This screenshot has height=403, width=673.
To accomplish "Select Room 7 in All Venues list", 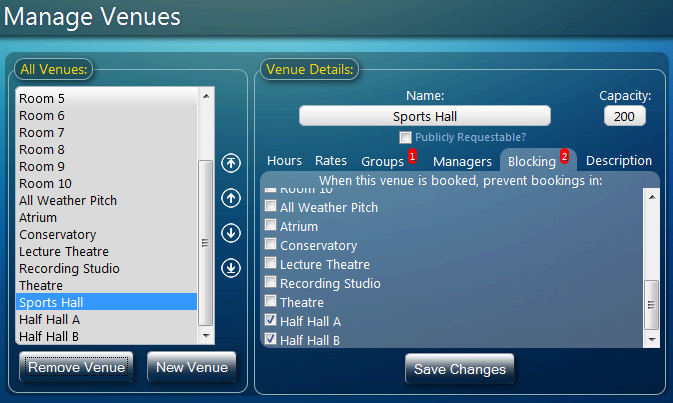I will (x=106, y=133).
